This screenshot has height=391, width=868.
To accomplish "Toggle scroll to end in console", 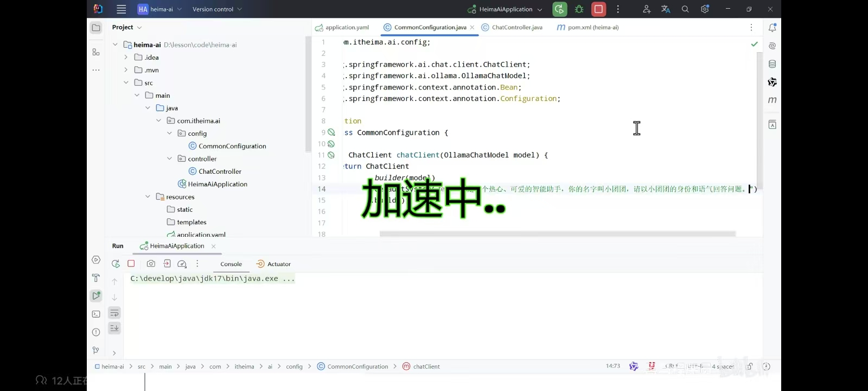I will (x=114, y=328).
